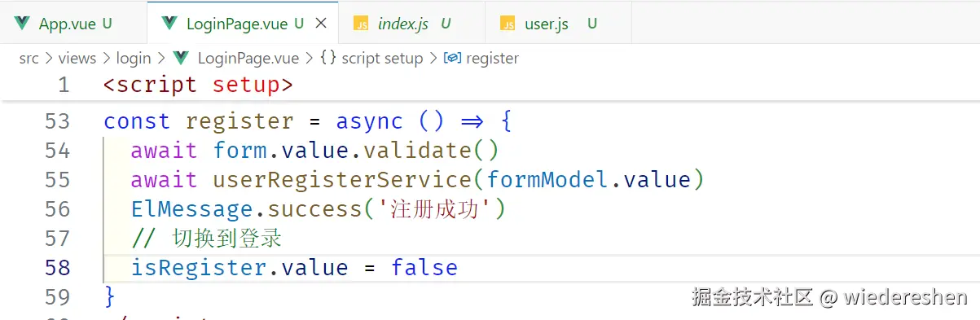This screenshot has width=980, height=320.
Task: Click line number 54 in the gutter
Action: point(57,151)
